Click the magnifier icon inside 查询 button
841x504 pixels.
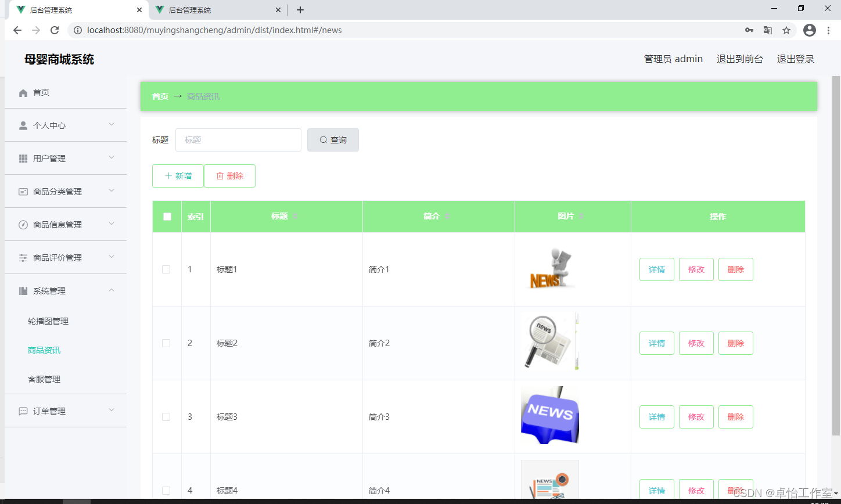click(x=323, y=140)
